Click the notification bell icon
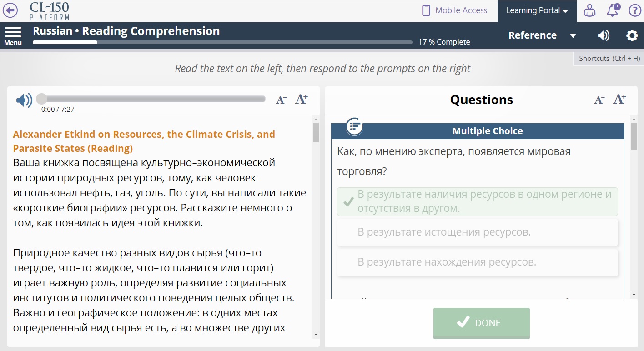Screen dimensions: 644x351 click(613, 10)
